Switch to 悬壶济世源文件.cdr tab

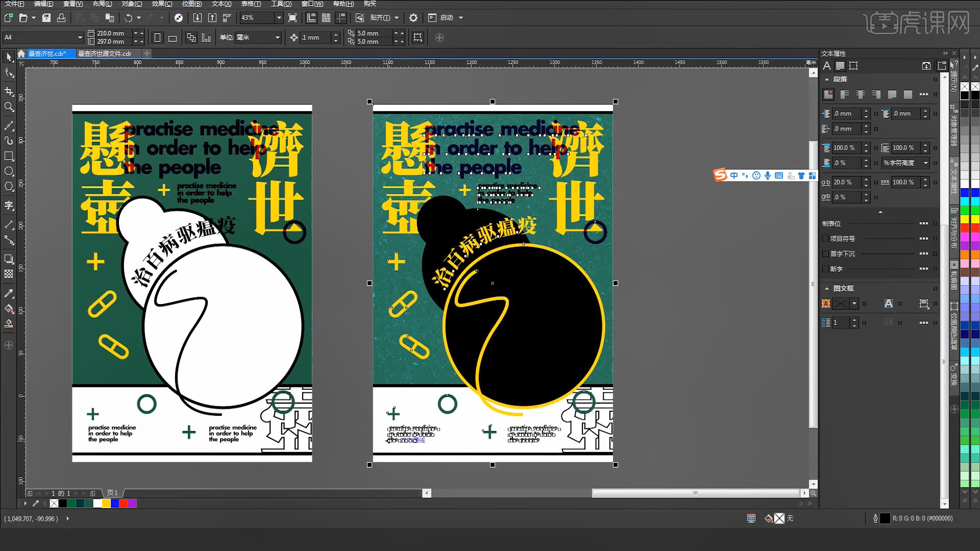[x=105, y=54]
